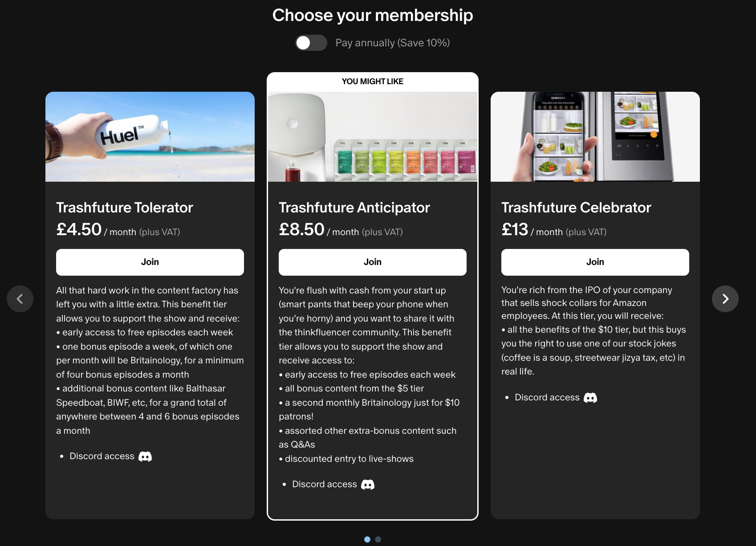Click the Discord icon in Anticipator card

(368, 485)
